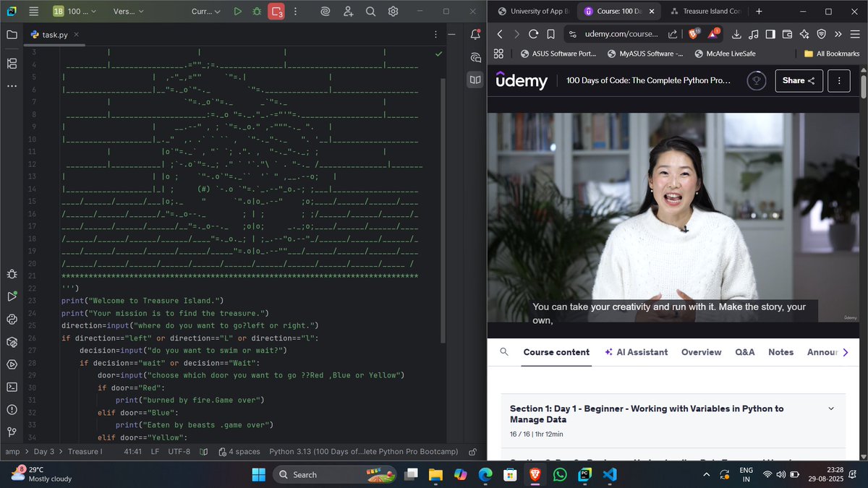
Task: Open Udemy course three-dot options menu
Action: tap(838, 80)
